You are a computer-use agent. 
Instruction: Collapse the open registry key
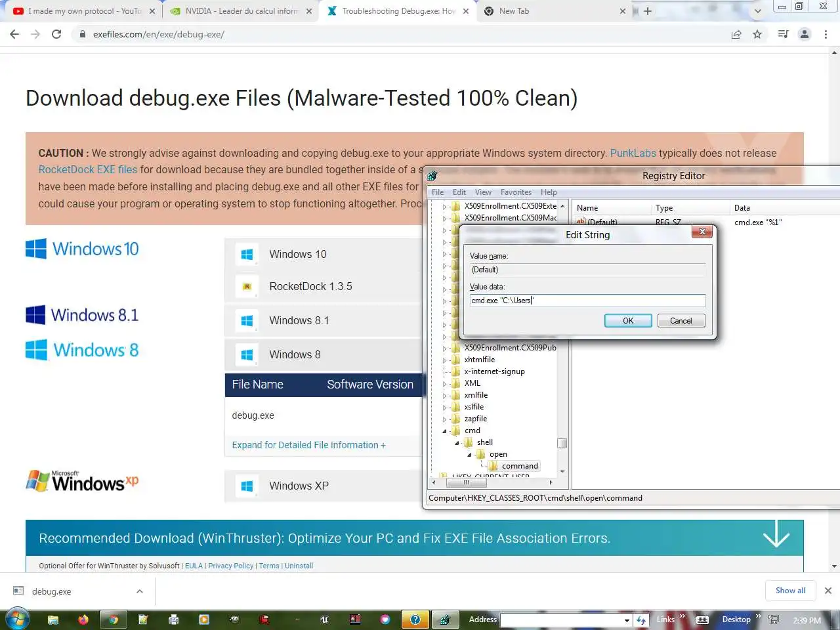click(470, 455)
